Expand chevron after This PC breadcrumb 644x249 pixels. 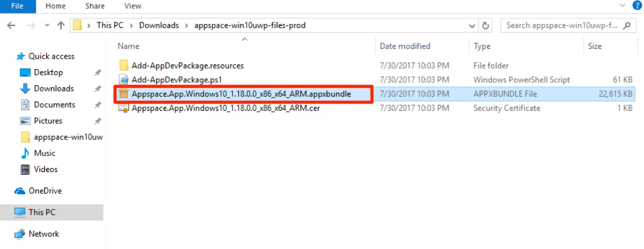pos(133,25)
